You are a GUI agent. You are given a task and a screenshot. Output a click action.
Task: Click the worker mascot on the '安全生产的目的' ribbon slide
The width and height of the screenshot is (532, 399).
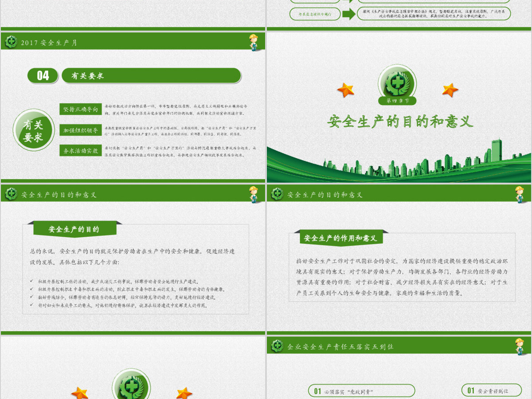point(254,194)
